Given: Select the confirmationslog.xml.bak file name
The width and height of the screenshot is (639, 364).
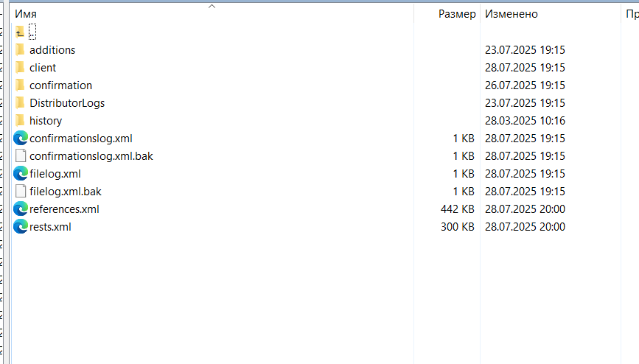Looking at the screenshot, I should point(91,156).
